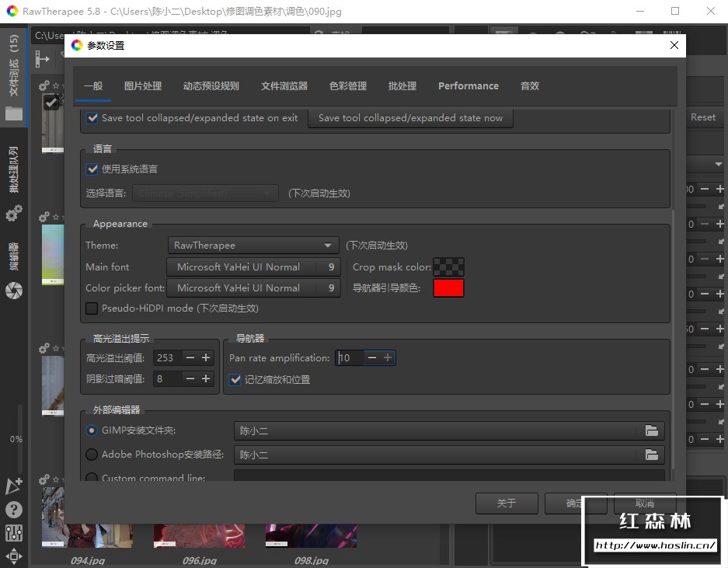The image size is (728, 568).
Task: Uncheck 使用系统语言 checkbox
Action: tap(92, 169)
